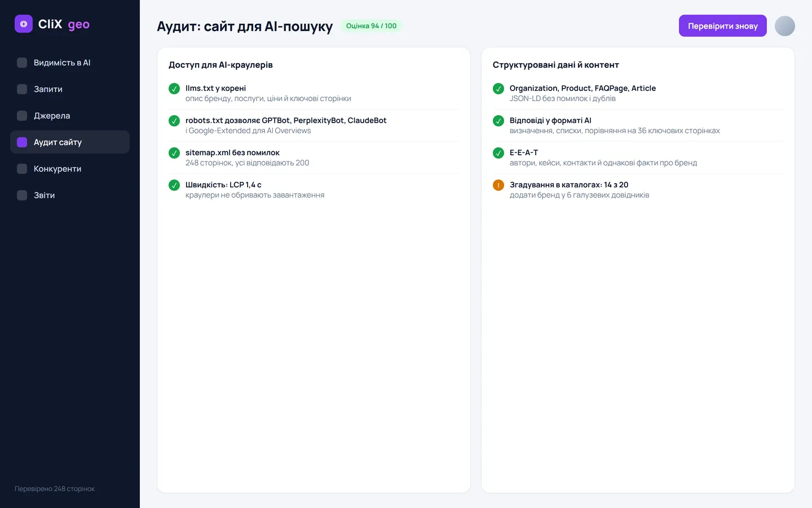812x508 pixels.
Task: Click the icon beside Звіти
Action: tap(22, 195)
